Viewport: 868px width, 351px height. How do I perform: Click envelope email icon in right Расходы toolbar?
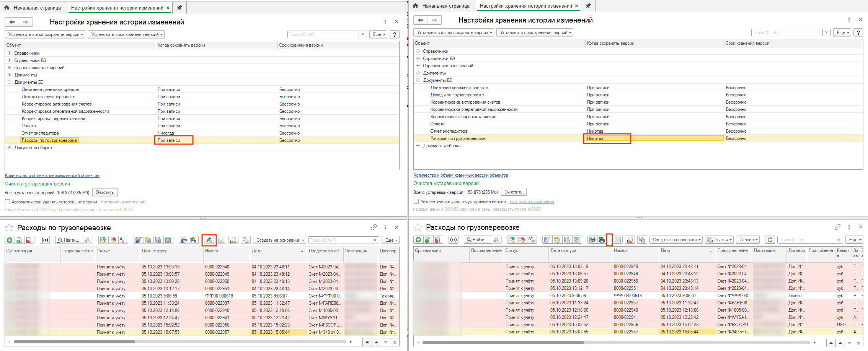tap(618, 240)
